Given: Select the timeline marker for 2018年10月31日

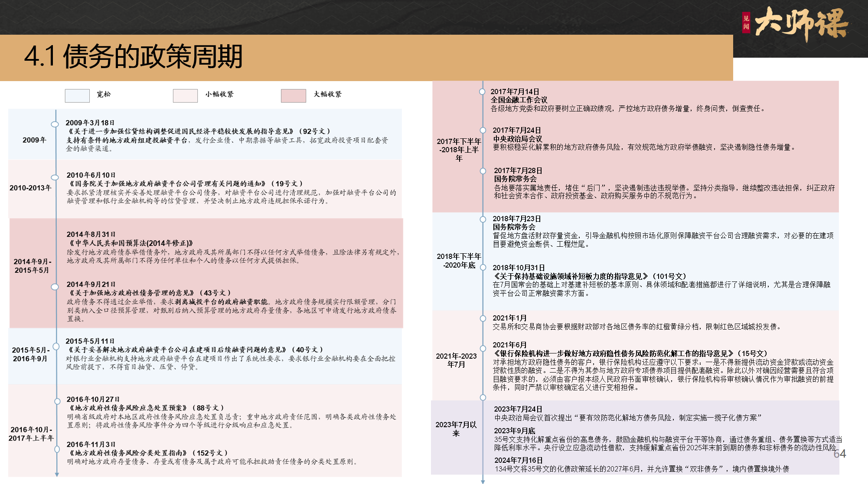Looking at the screenshot, I should click(x=483, y=268).
